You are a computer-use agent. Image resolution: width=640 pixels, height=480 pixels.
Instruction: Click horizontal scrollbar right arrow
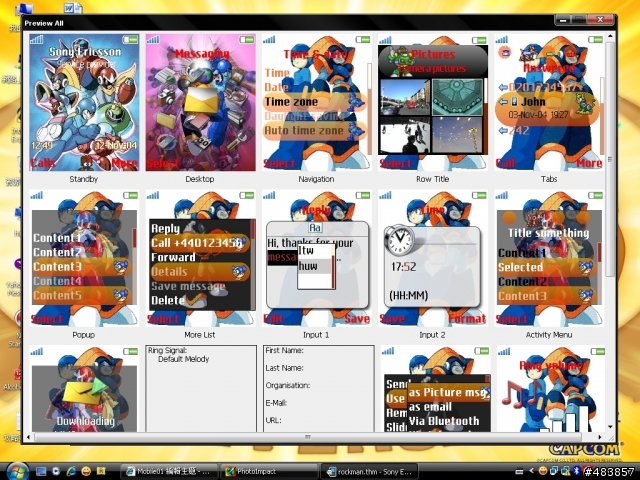point(600,437)
